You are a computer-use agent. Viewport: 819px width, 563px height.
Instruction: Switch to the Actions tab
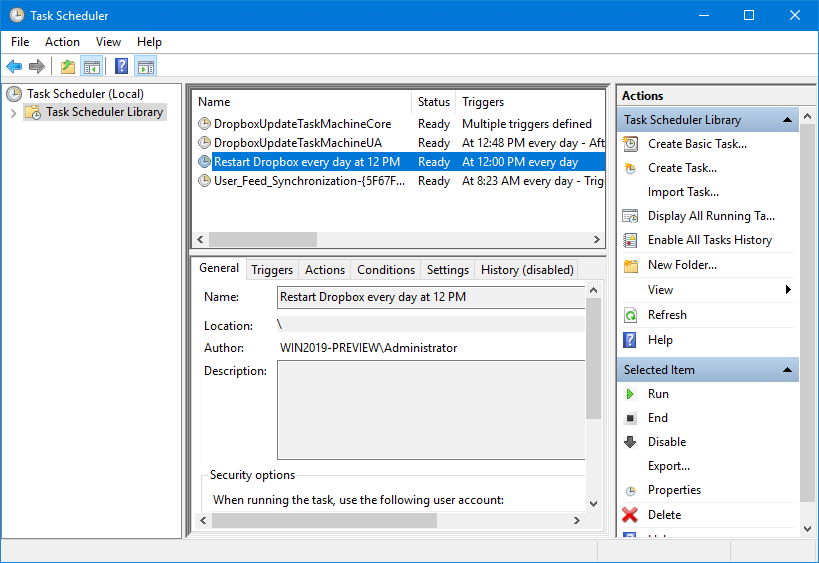click(x=325, y=270)
